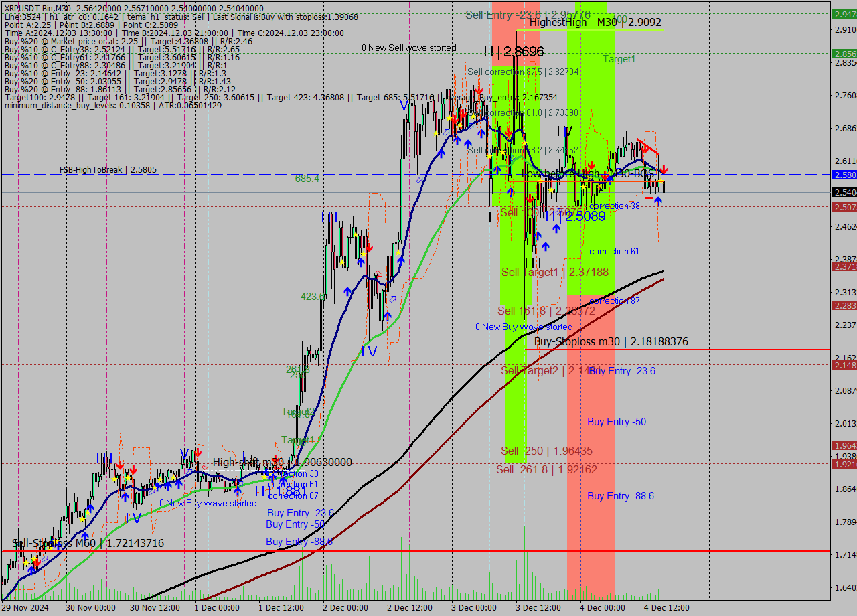This screenshot has width=857, height=616.
Task: Select the 30 Nov 12:00 time label
Action: [155, 608]
